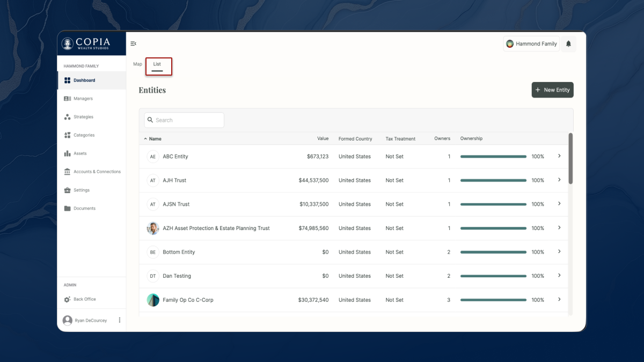644x362 pixels.
Task: Select the List tab
Action: (157, 65)
